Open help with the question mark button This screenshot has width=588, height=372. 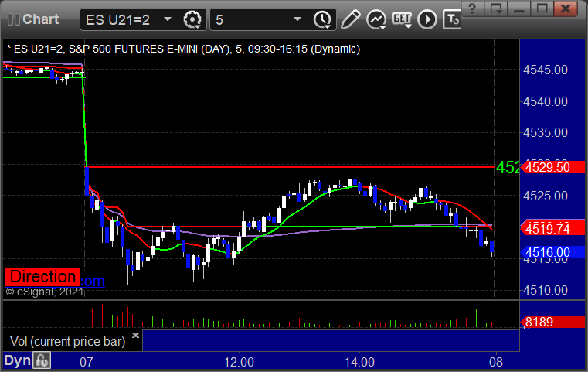(x=473, y=9)
